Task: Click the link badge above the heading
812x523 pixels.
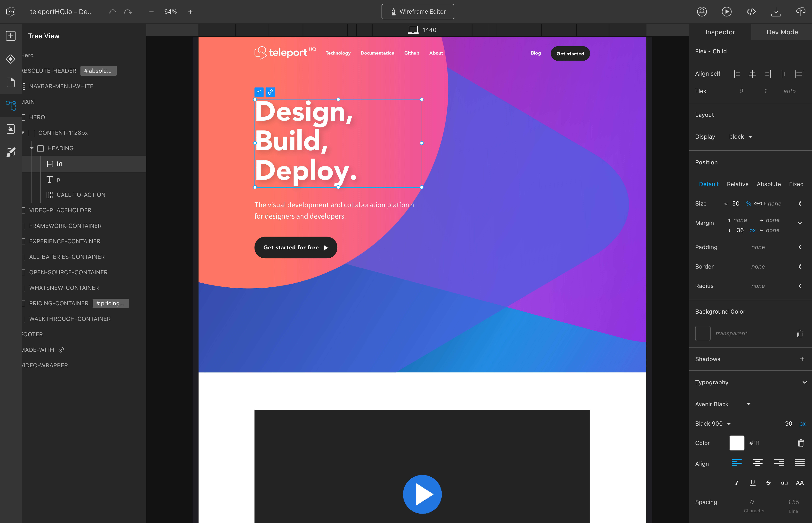Action: coord(271,92)
